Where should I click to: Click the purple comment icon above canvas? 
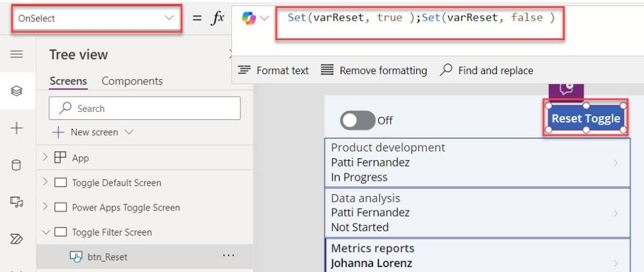(566, 89)
